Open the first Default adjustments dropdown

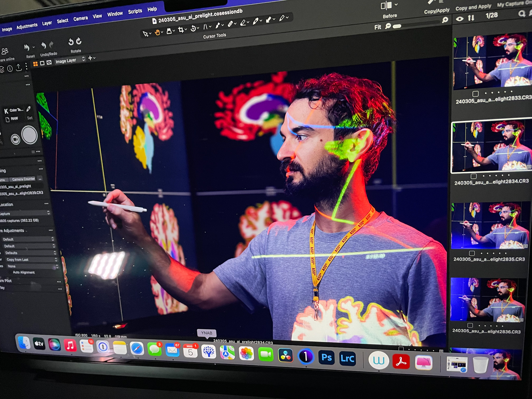(x=28, y=239)
